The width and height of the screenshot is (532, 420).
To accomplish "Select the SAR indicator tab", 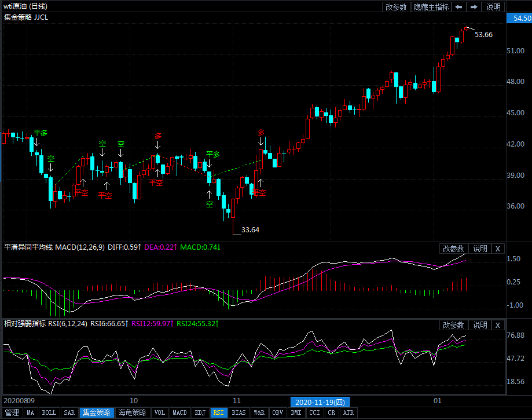I will [69, 413].
